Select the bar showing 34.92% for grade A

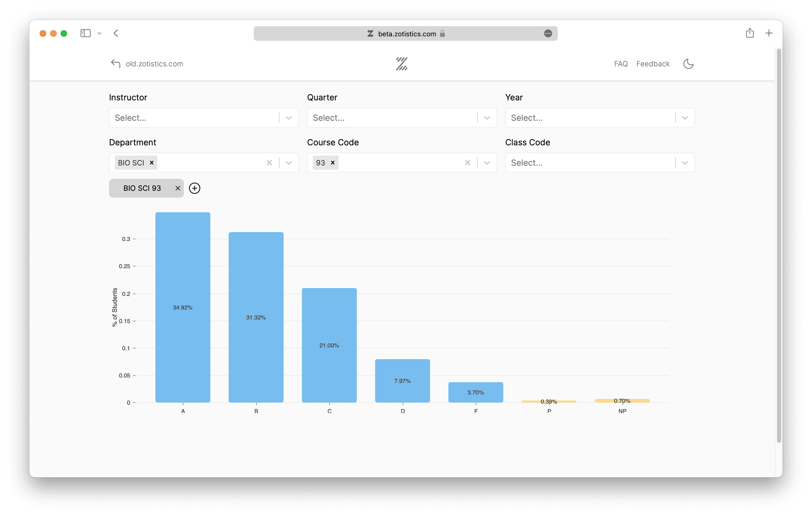click(182, 307)
